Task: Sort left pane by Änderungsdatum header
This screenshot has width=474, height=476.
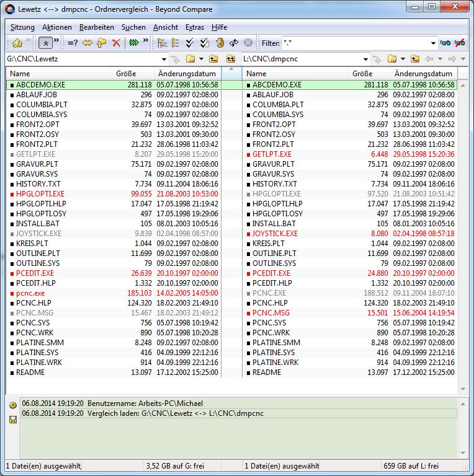Action: [187, 74]
